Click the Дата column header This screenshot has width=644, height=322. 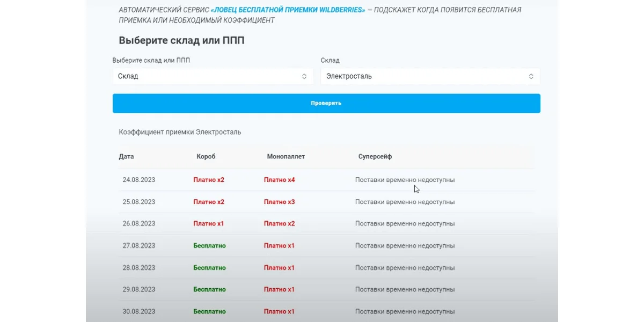pyautogui.click(x=127, y=157)
